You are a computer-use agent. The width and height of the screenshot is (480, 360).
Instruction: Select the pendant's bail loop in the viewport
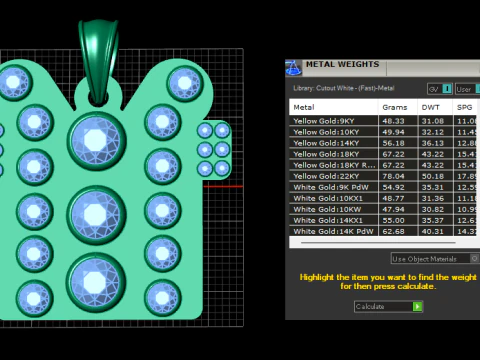[x=98, y=62]
